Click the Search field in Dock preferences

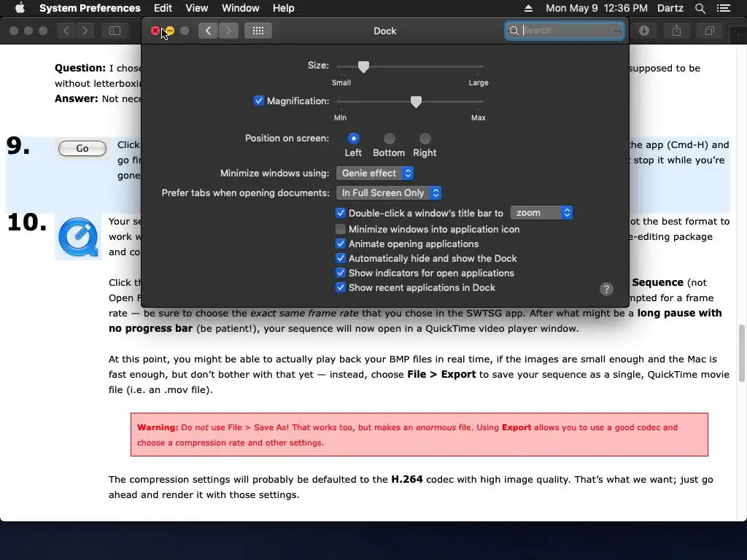pos(565,31)
